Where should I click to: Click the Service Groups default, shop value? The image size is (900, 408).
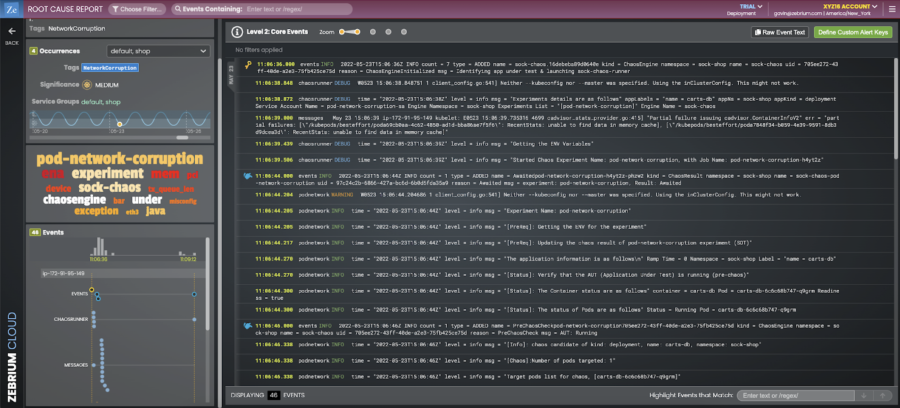(100, 102)
